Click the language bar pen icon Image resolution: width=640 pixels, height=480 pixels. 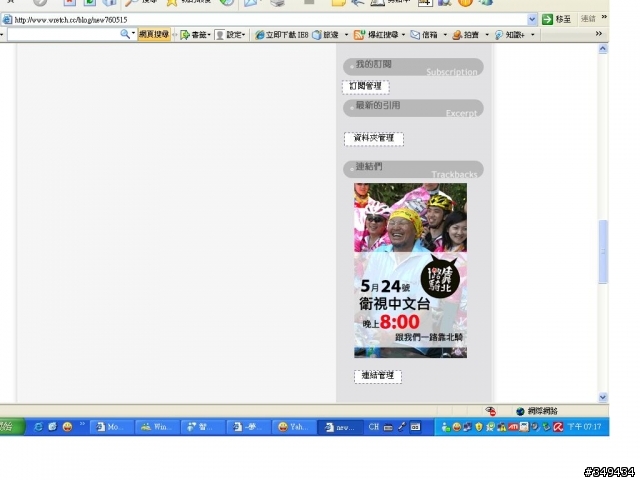click(x=402, y=427)
